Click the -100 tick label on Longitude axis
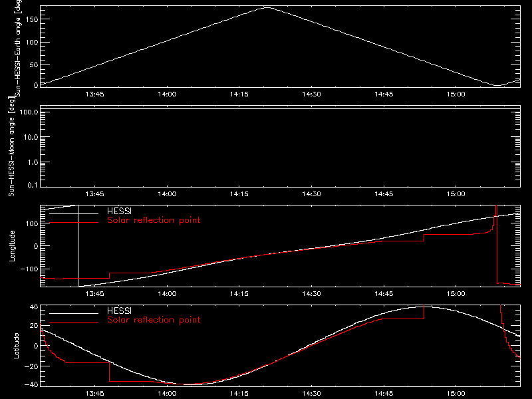 pyautogui.click(x=29, y=269)
